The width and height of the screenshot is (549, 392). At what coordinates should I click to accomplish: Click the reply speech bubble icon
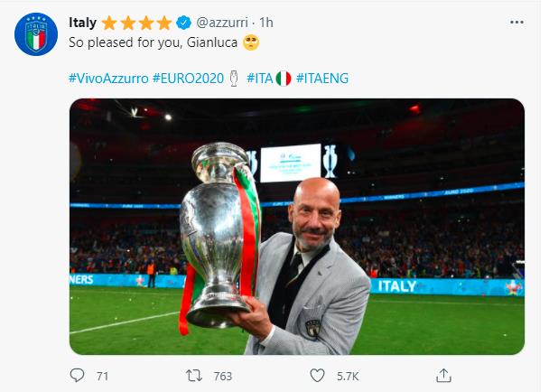(x=78, y=374)
